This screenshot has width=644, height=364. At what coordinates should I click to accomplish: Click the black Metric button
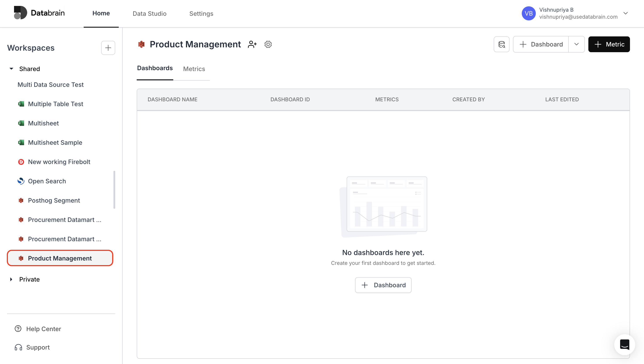[x=609, y=44]
